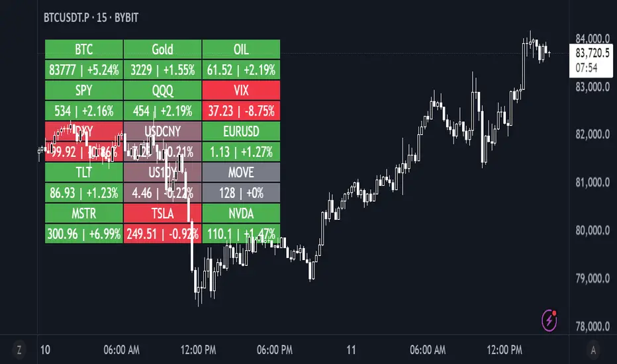Click the SPY value cell 534

84,111
